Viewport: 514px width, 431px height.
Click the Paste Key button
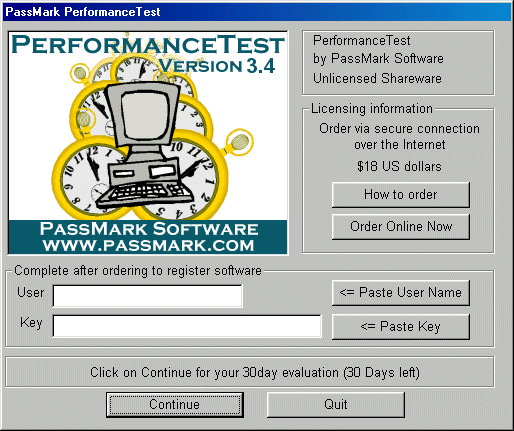(401, 326)
